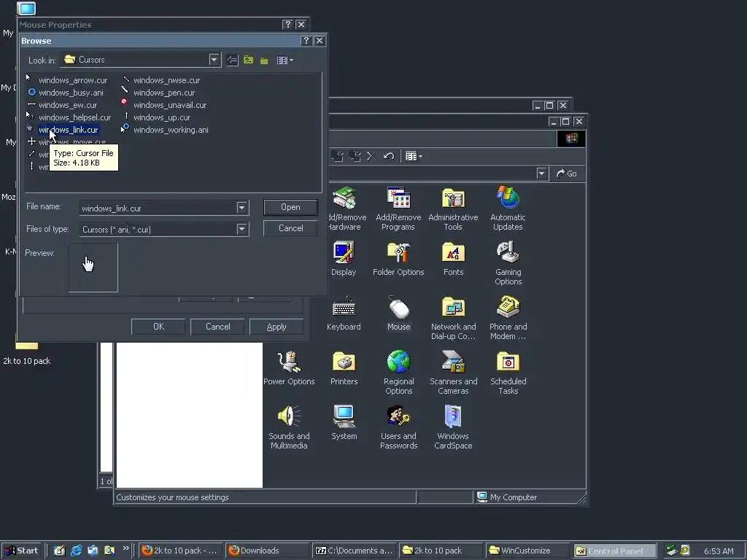The height and width of the screenshot is (560, 747).
Task: Open the System icon
Action: [344, 423]
